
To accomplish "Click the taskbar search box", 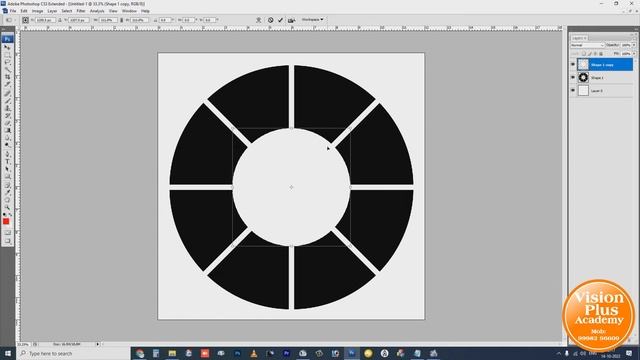I will (x=73, y=353).
